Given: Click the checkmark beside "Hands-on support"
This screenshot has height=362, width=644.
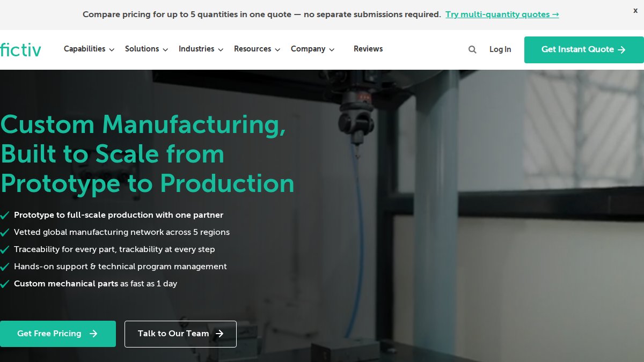Looking at the screenshot, I should coord(5,267).
